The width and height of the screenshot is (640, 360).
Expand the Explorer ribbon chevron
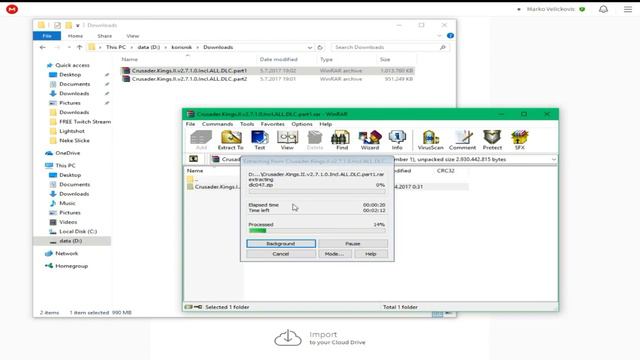point(439,36)
